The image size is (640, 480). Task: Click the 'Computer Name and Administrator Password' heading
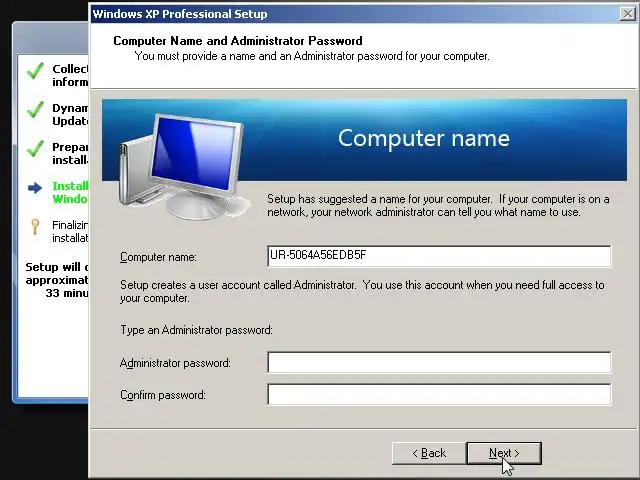pos(238,41)
